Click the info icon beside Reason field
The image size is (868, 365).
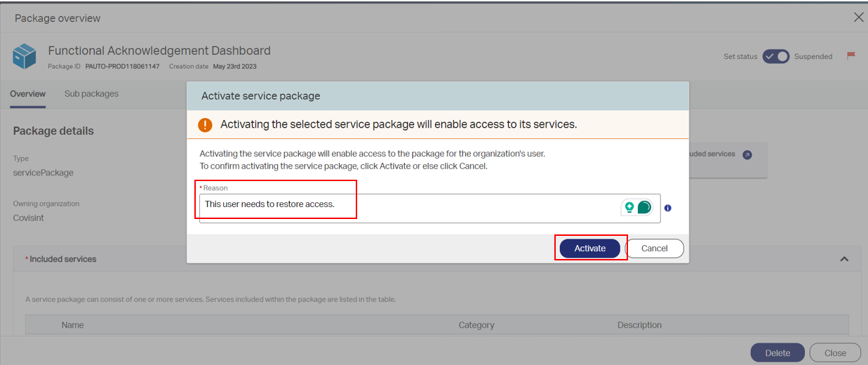(x=668, y=208)
